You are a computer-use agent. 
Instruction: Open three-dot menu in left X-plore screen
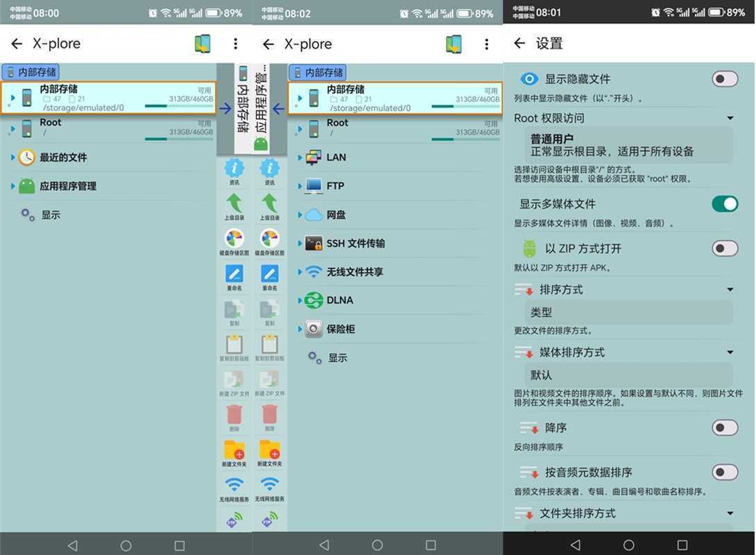235,44
